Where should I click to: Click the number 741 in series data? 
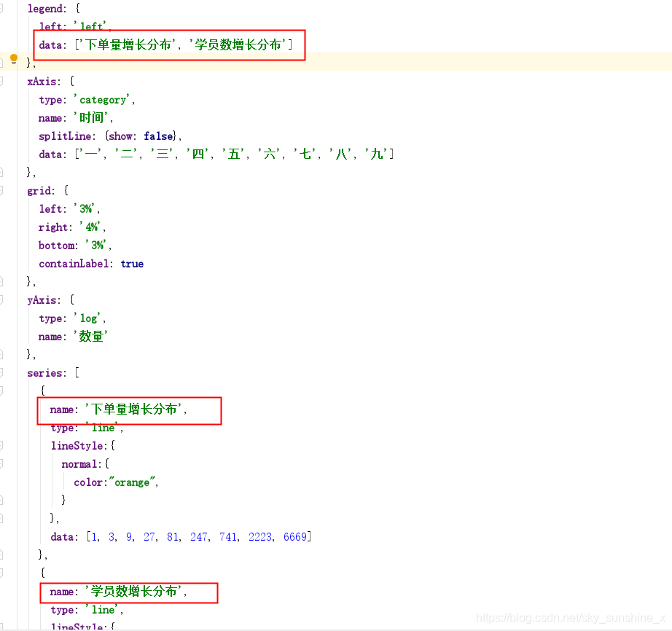tap(228, 537)
